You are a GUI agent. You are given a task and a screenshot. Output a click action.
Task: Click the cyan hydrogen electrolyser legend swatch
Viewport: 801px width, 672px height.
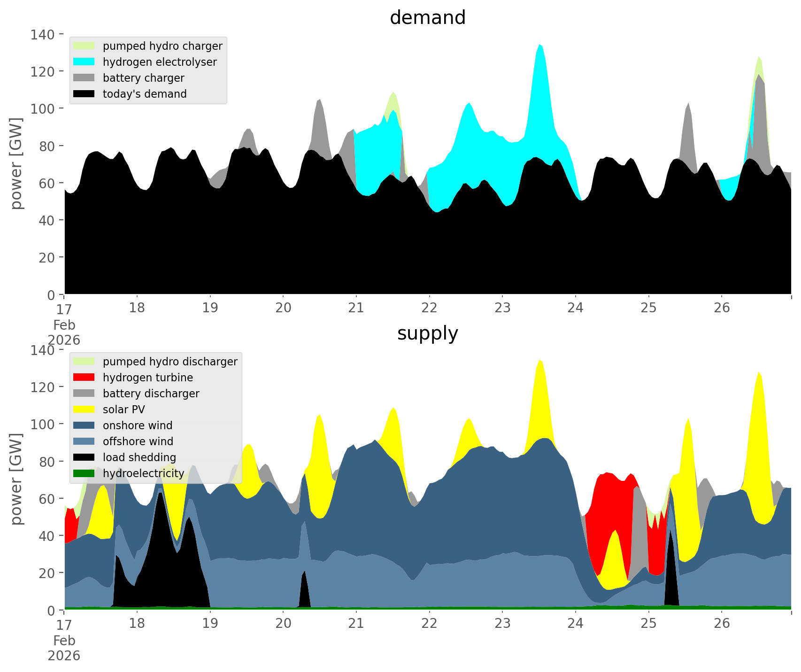(84, 62)
